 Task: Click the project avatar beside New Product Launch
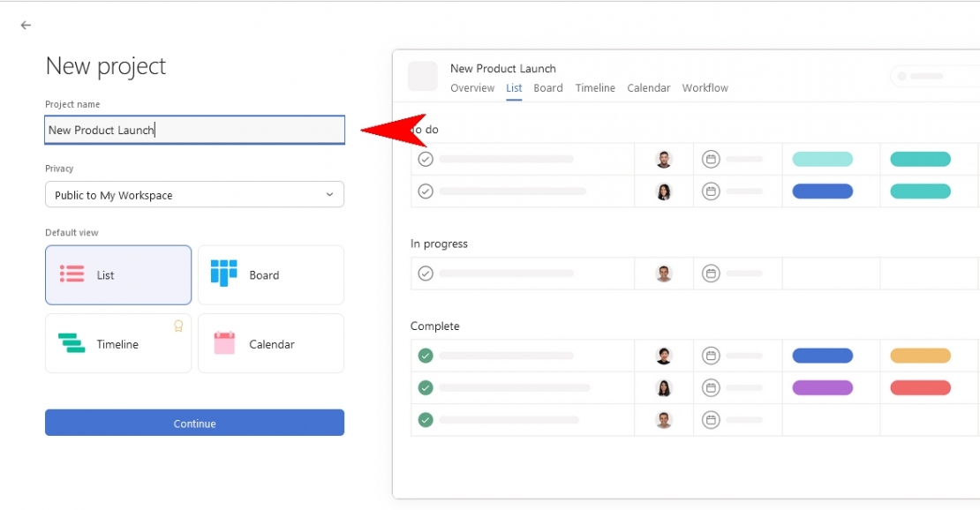[x=423, y=77]
